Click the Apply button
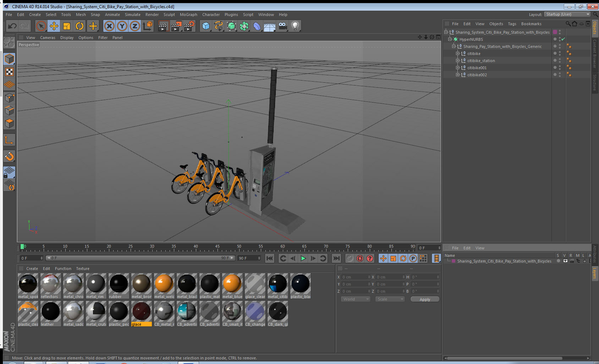Viewport: 599px width, 364px height. point(425,299)
